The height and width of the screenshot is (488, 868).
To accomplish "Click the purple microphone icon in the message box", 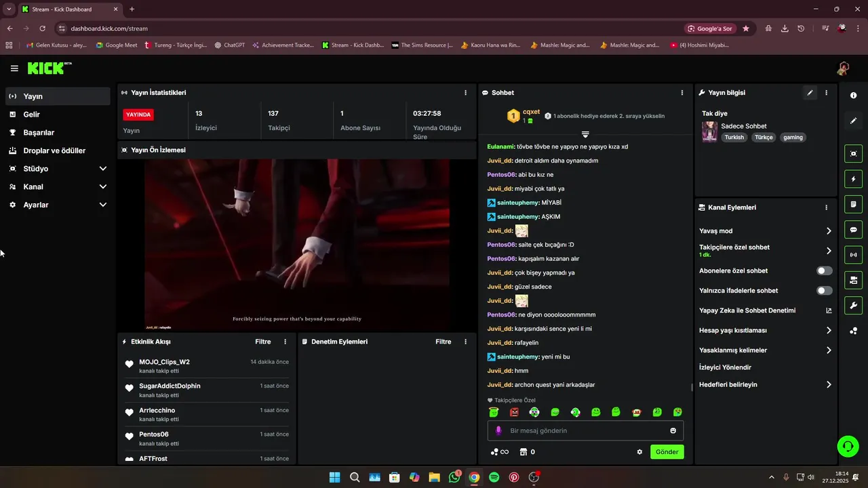I will coord(498,430).
